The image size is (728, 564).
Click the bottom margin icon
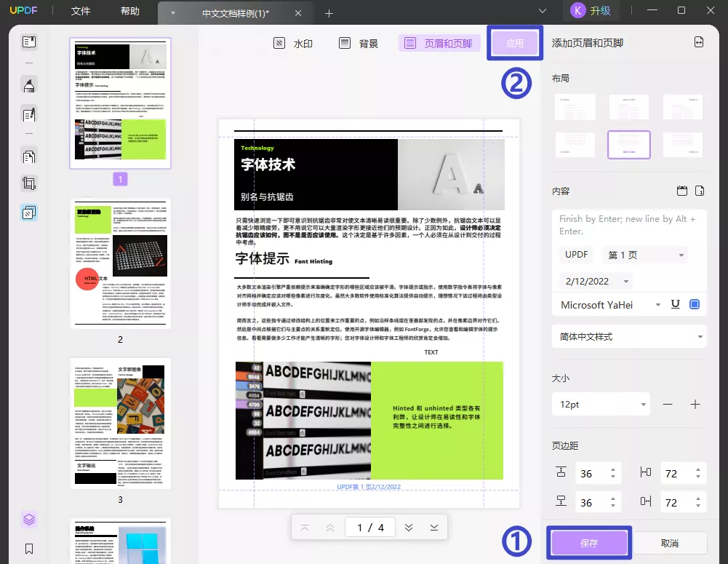pos(561,501)
